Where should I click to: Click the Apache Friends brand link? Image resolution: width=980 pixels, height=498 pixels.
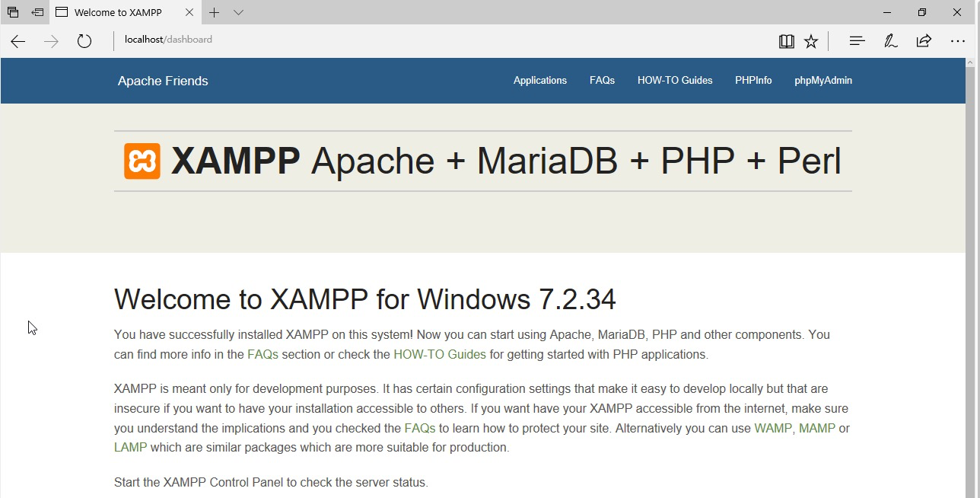(163, 81)
